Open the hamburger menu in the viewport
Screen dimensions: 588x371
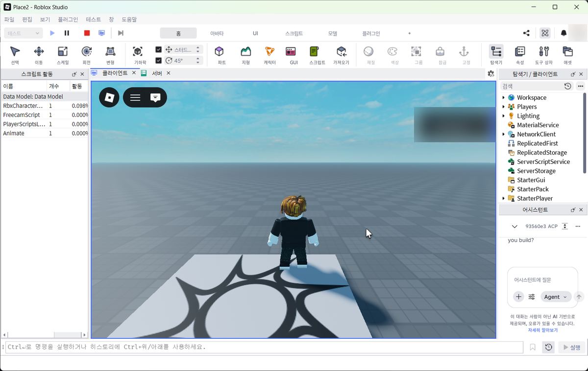[135, 97]
